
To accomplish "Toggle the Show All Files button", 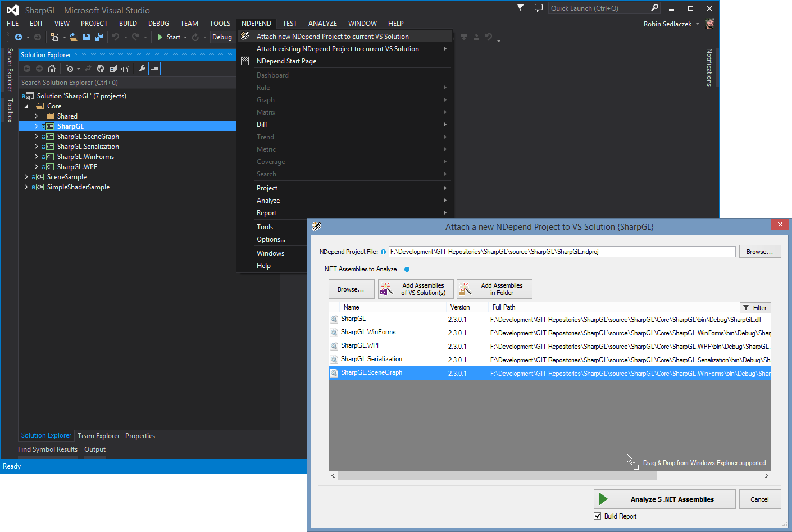I will pos(125,69).
